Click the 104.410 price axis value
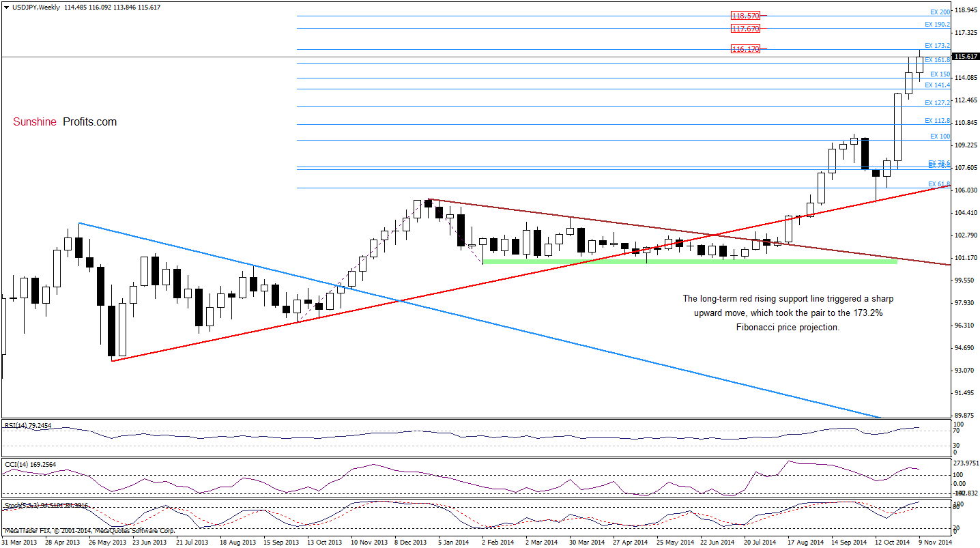The image size is (980, 548). tap(966, 213)
